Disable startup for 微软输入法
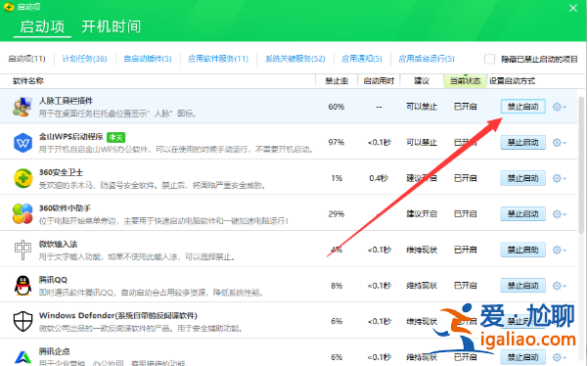This screenshot has width=588, height=366. (522, 250)
